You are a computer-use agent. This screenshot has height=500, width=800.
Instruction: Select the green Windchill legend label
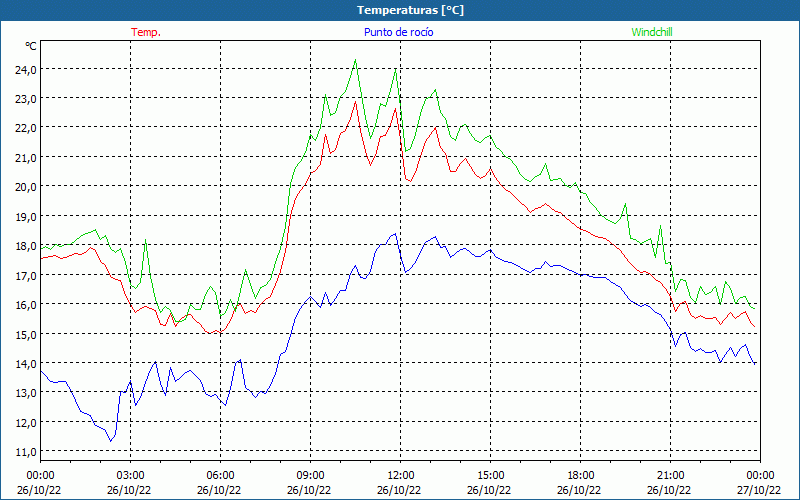pos(652,32)
